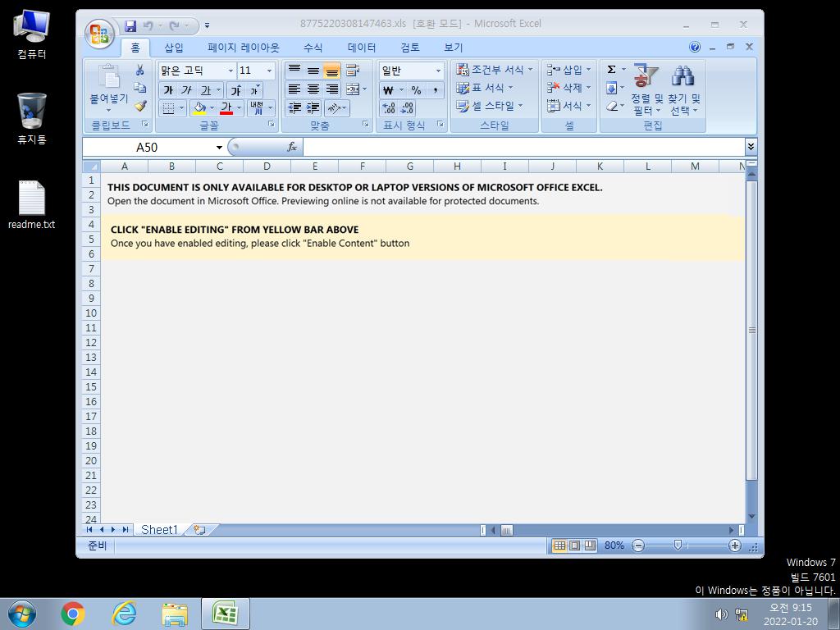Apply percent style
Viewport: 840px width, 630px height.
coord(416,90)
